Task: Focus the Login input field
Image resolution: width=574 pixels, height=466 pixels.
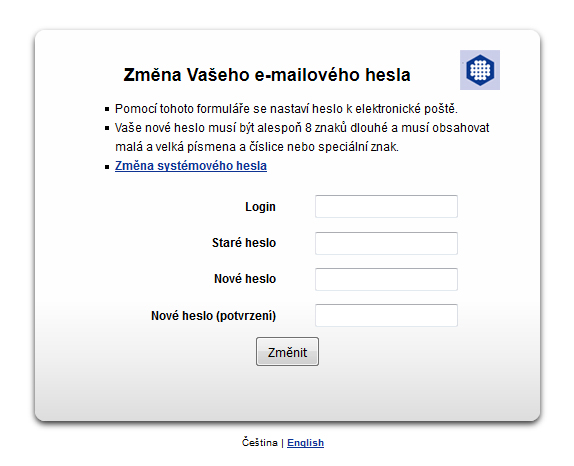Action: point(386,206)
